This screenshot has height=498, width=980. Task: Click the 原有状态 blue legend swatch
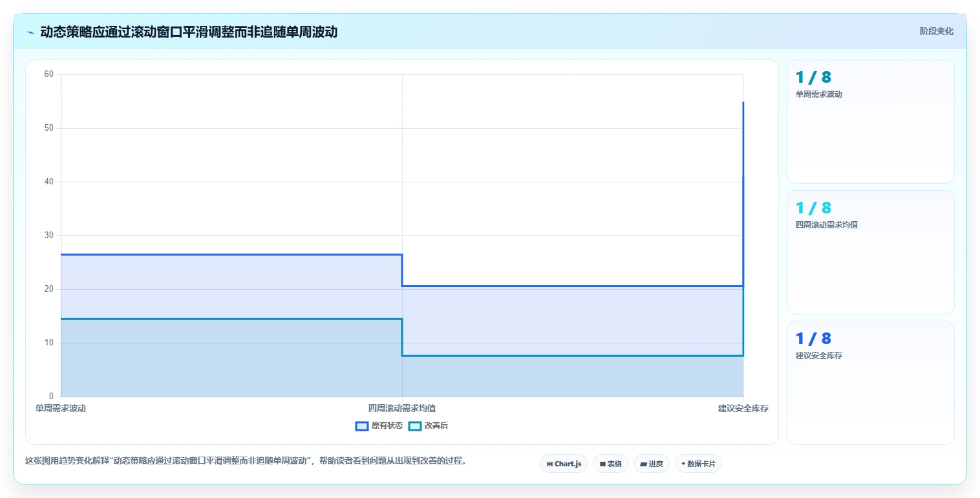coord(362,426)
